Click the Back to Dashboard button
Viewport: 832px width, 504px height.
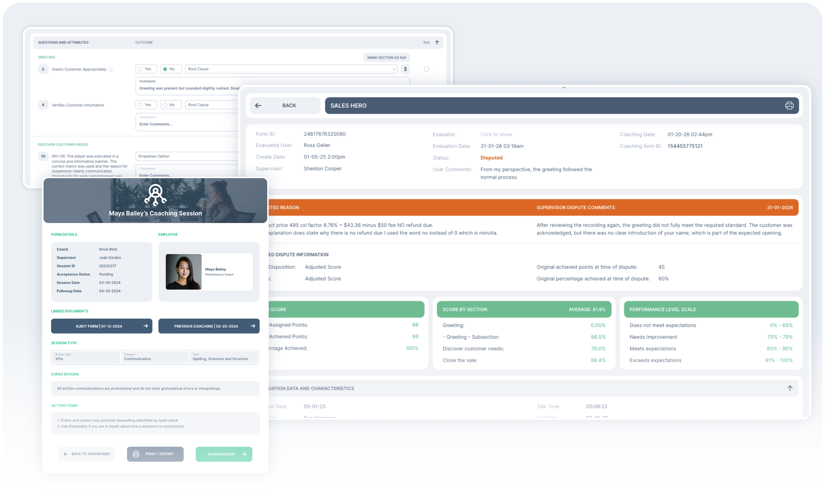[87, 454]
